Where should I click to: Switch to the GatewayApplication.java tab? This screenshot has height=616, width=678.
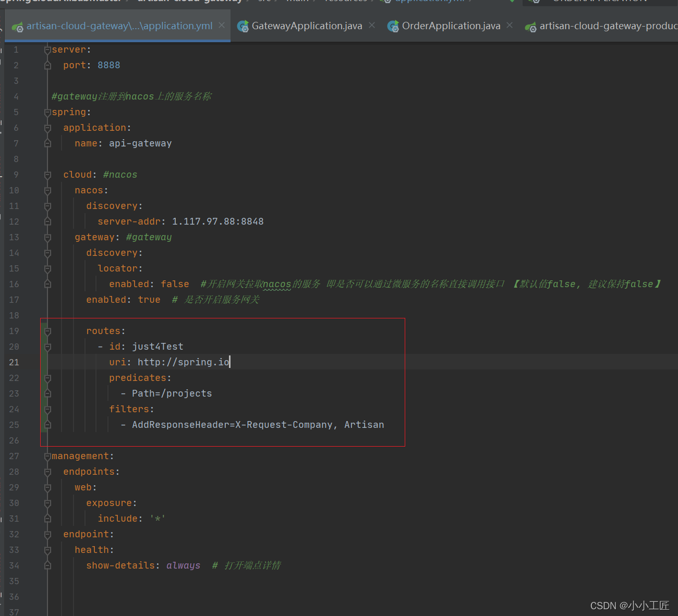pos(307,26)
